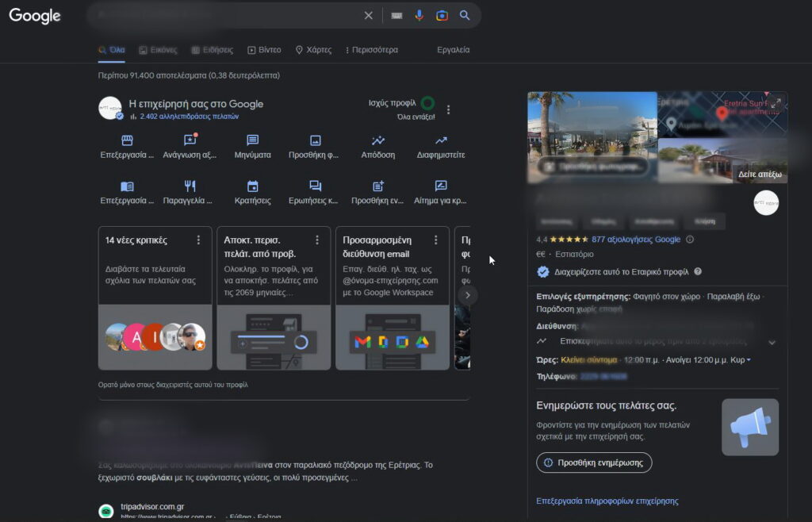Clear the search box text
Image resolution: width=812 pixels, height=522 pixels.
click(368, 16)
